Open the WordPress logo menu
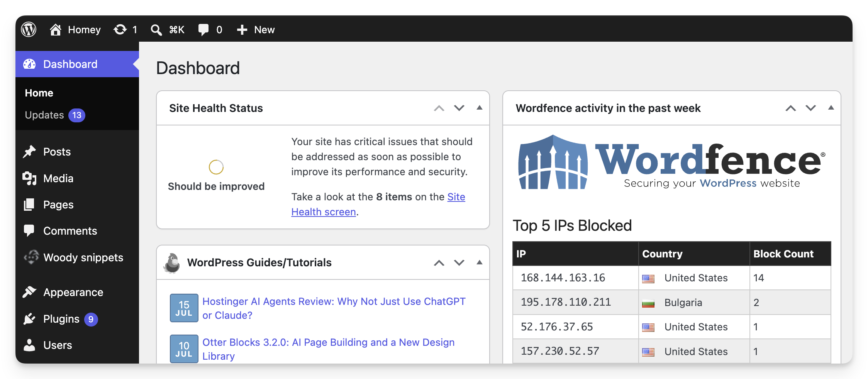868x379 pixels. pyautogui.click(x=29, y=29)
